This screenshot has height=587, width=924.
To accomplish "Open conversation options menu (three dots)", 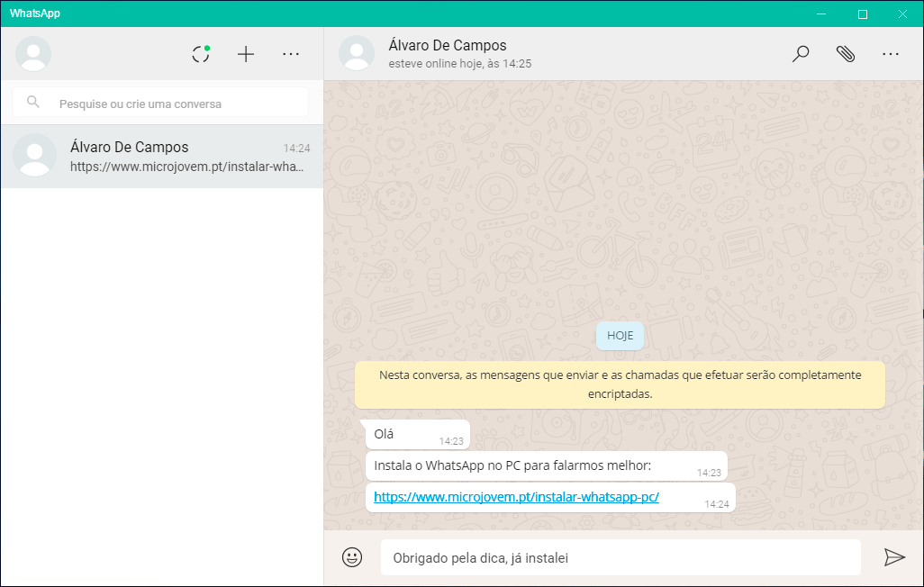I will [891, 54].
